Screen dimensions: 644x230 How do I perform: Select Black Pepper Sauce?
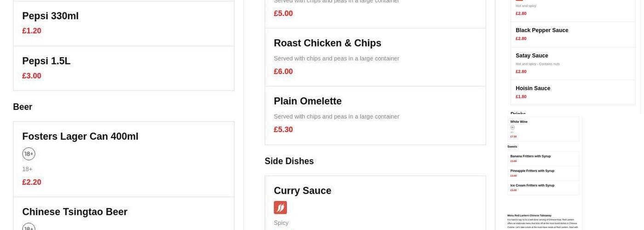[x=572, y=34]
